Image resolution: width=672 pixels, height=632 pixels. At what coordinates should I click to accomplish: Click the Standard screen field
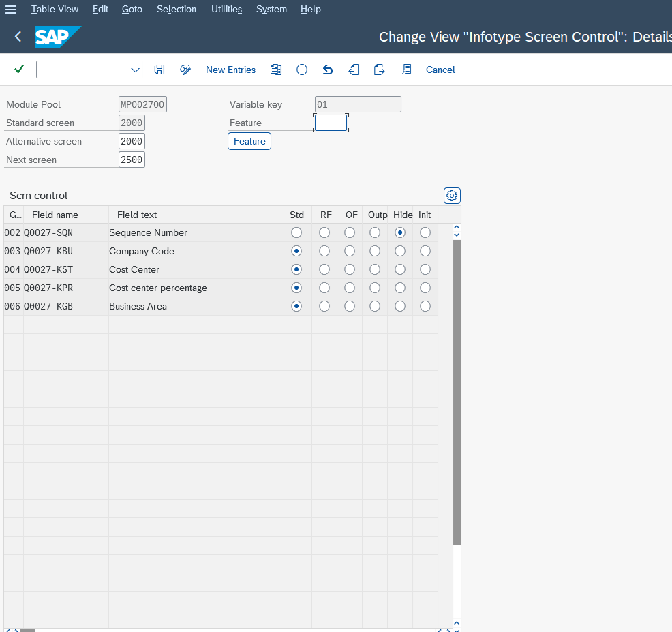point(132,123)
